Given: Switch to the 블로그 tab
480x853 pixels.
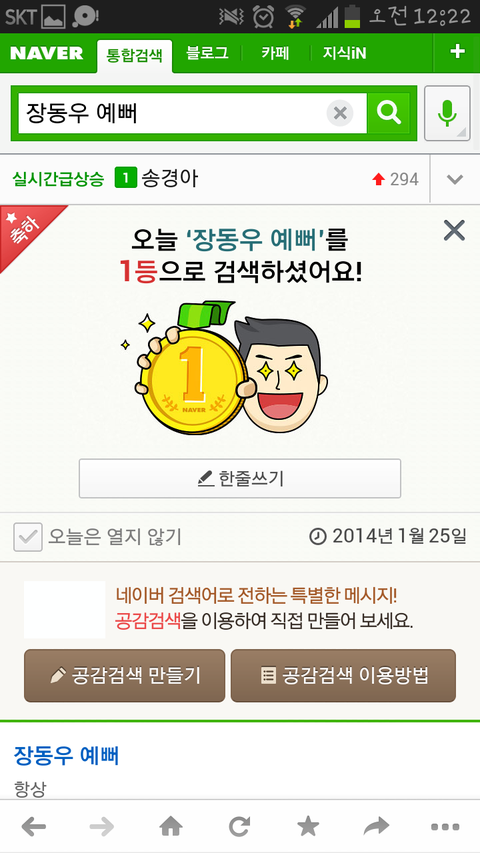Looking at the screenshot, I should [207, 53].
